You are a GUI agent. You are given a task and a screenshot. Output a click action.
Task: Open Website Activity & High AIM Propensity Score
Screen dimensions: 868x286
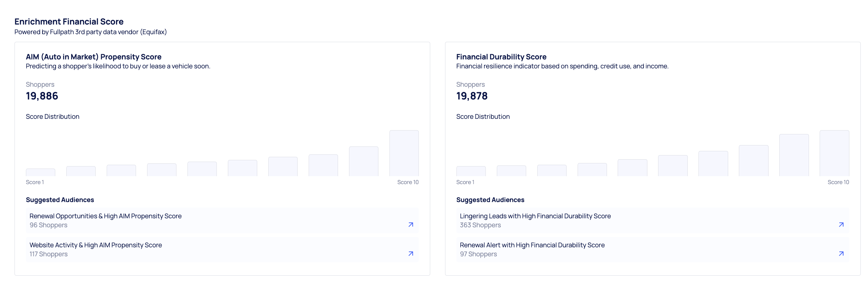tap(96, 245)
